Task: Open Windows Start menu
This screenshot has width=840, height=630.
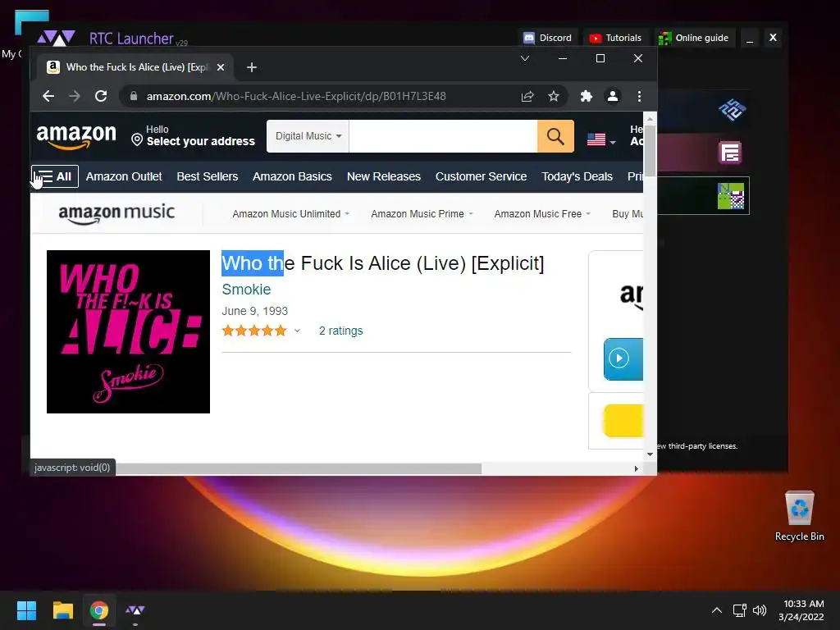Action: tap(26, 610)
